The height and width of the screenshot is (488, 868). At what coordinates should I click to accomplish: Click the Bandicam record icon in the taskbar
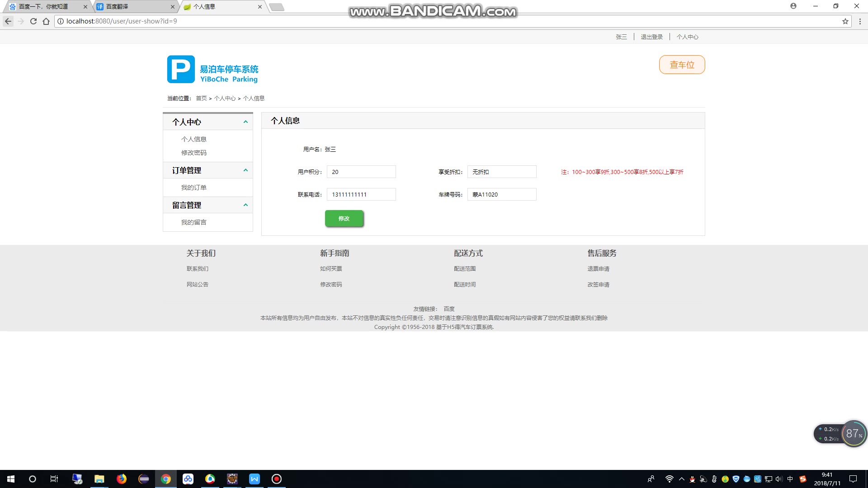(x=277, y=479)
